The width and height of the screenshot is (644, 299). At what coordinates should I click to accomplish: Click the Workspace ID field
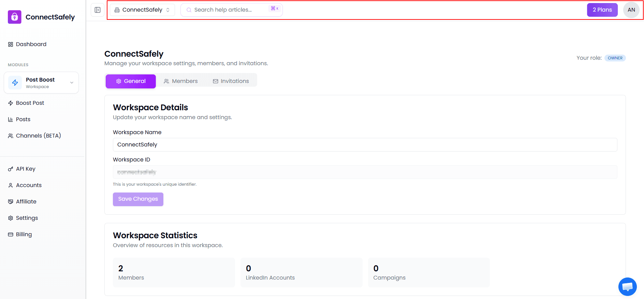365,172
